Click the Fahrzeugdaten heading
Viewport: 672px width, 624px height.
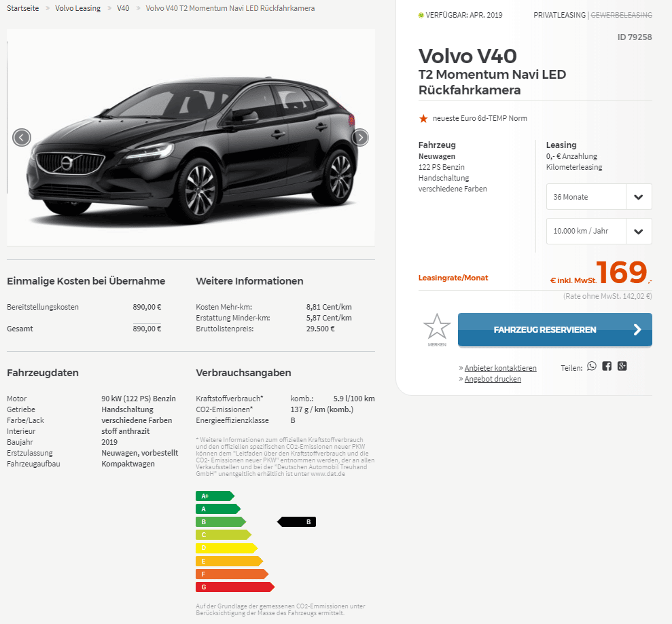pyautogui.click(x=43, y=373)
